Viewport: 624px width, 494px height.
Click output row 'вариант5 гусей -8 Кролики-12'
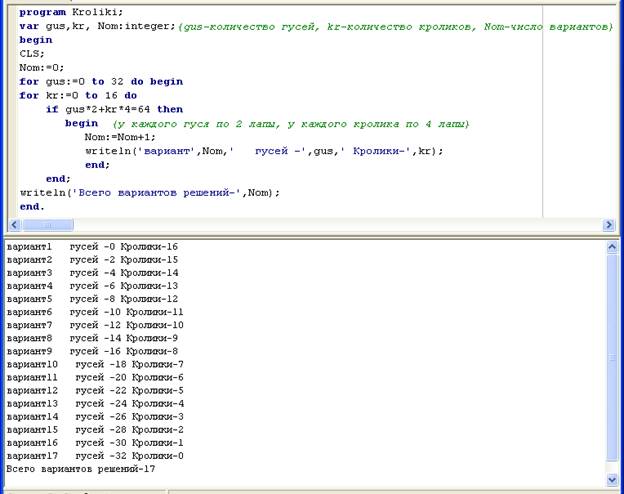[x=92, y=299]
